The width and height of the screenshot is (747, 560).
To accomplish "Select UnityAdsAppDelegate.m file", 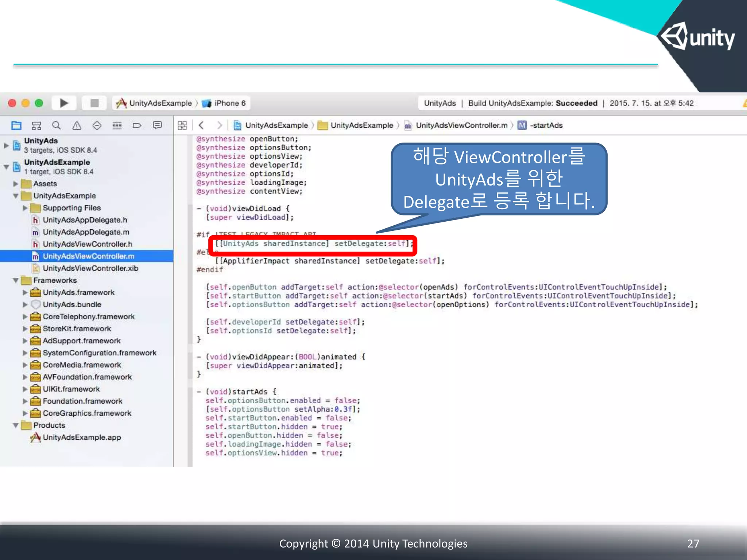I will tap(86, 232).
